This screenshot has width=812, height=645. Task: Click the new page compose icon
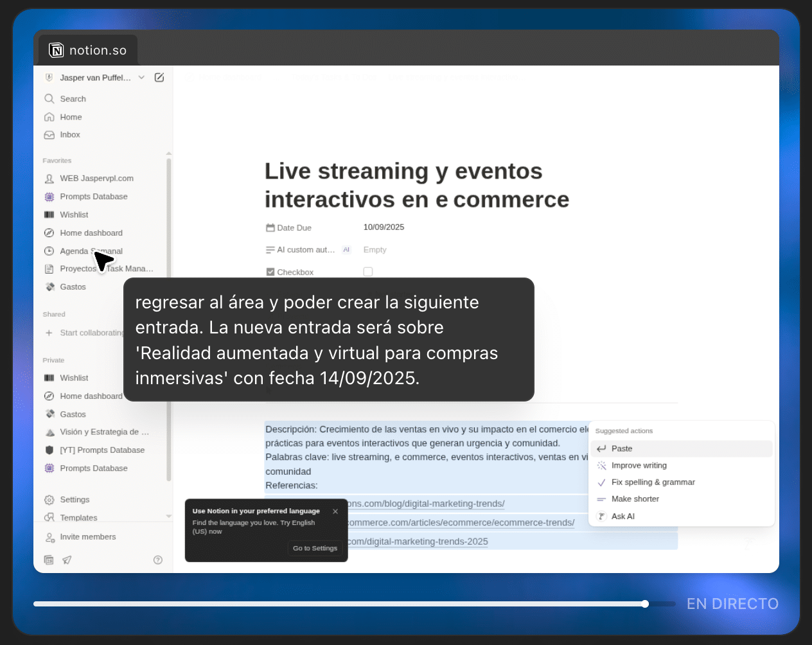coord(159,78)
